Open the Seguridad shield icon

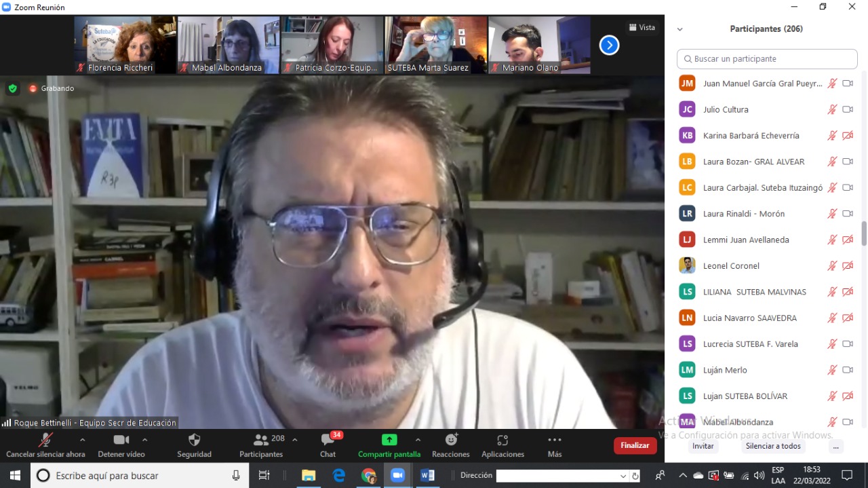[x=194, y=440]
